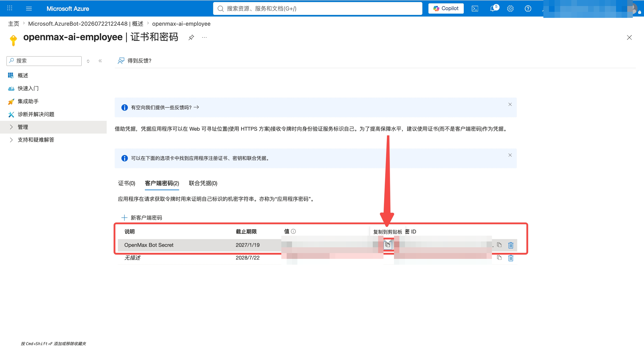The image size is (644, 348).
Task: Focus the sidebar 搜索 field
Action: 44,61
